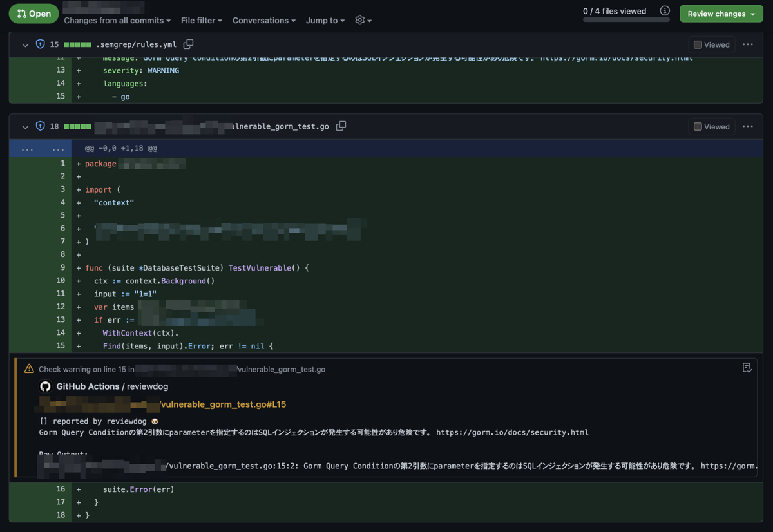Open the Jump to dropdown
The height and width of the screenshot is (532, 773).
point(325,21)
